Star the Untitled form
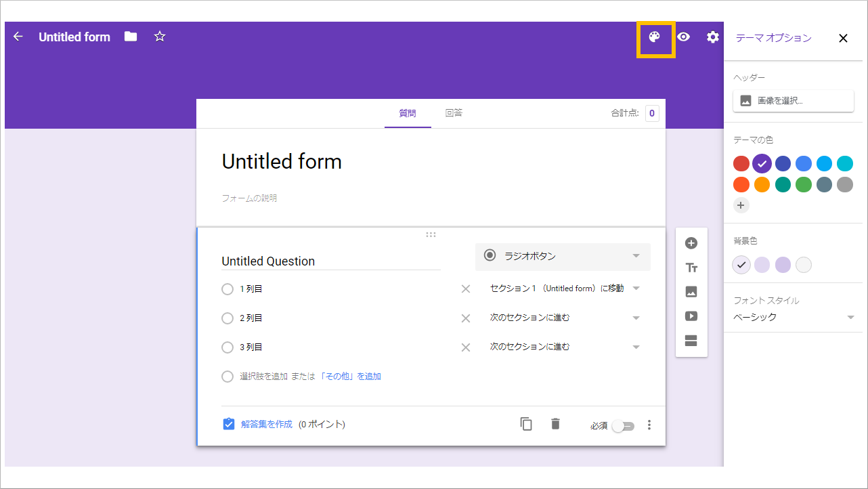This screenshot has width=868, height=489. click(x=159, y=36)
